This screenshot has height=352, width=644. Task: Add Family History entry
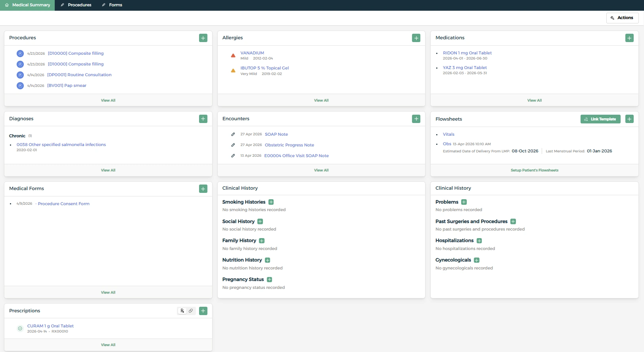tap(262, 241)
